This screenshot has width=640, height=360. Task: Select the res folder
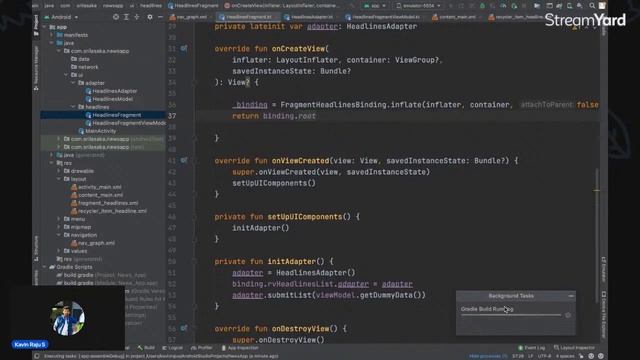pos(64,163)
